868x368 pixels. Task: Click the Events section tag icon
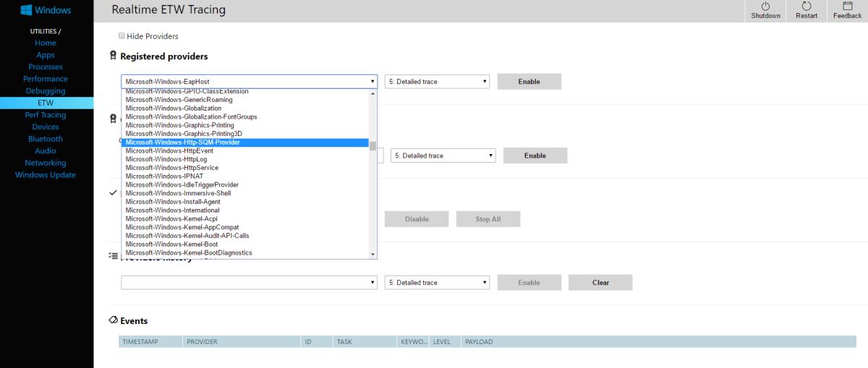click(x=113, y=320)
